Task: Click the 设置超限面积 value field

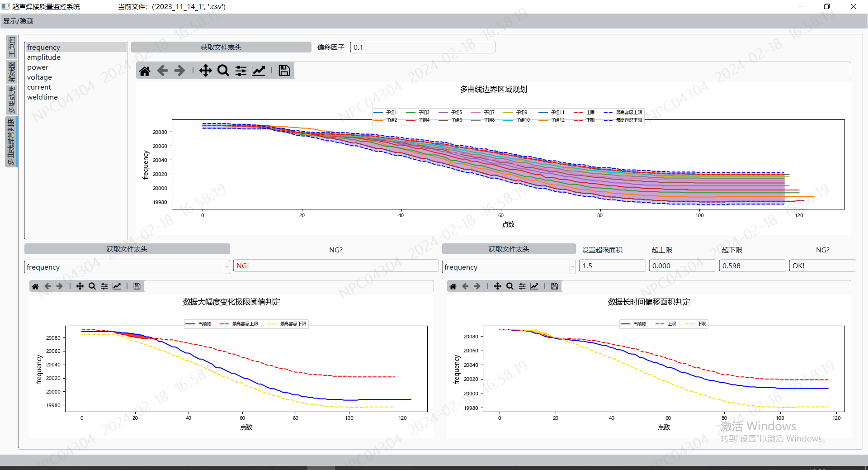Action: (612, 266)
